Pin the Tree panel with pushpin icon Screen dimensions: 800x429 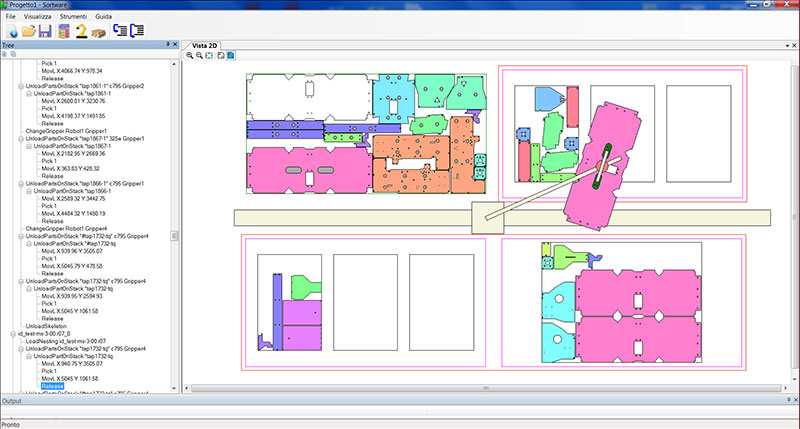point(167,46)
